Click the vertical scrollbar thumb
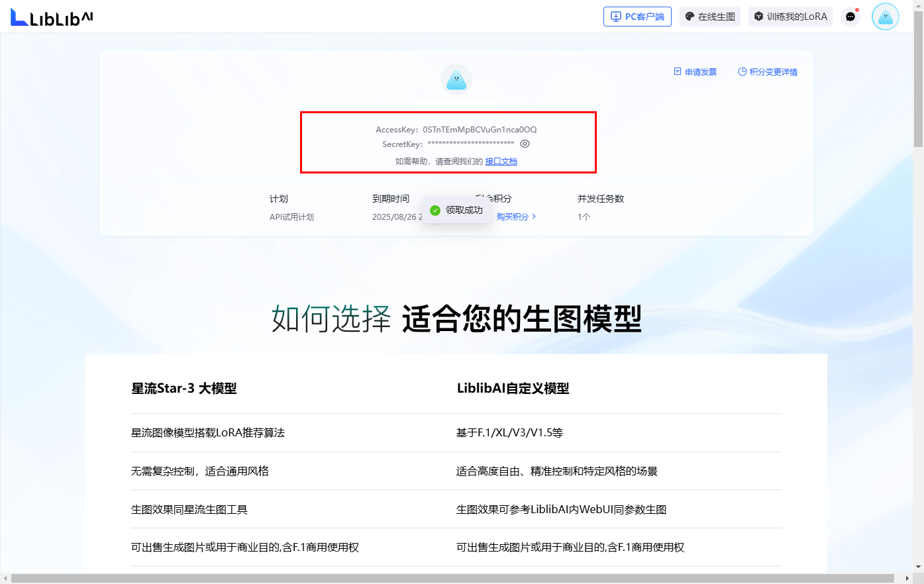 tap(918, 78)
